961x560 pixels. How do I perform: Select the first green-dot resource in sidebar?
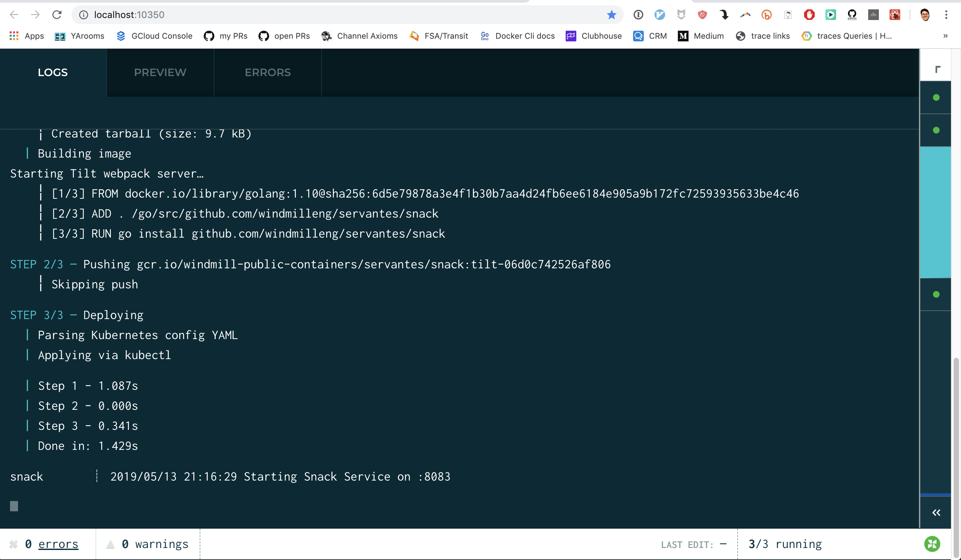(936, 97)
